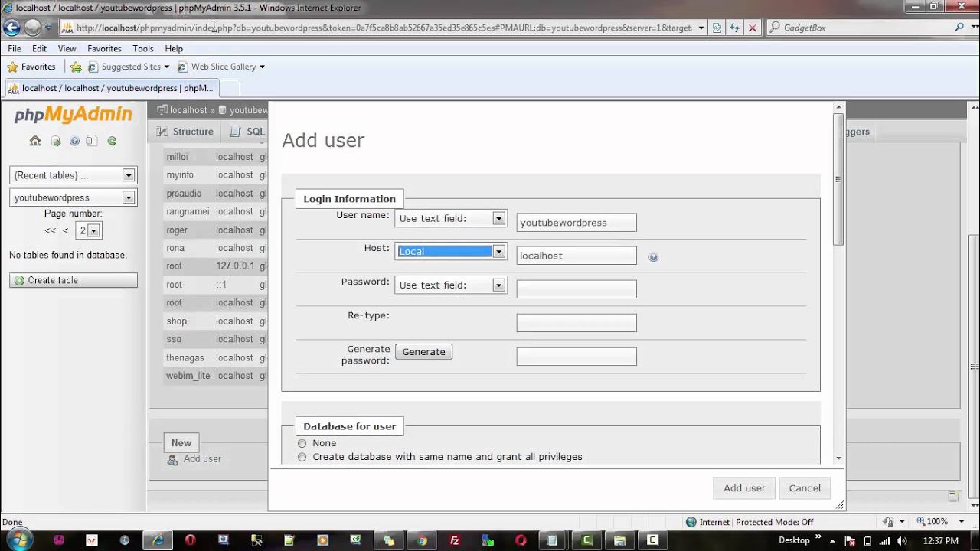
Task: Click the Add user link under New
Action: (202, 459)
